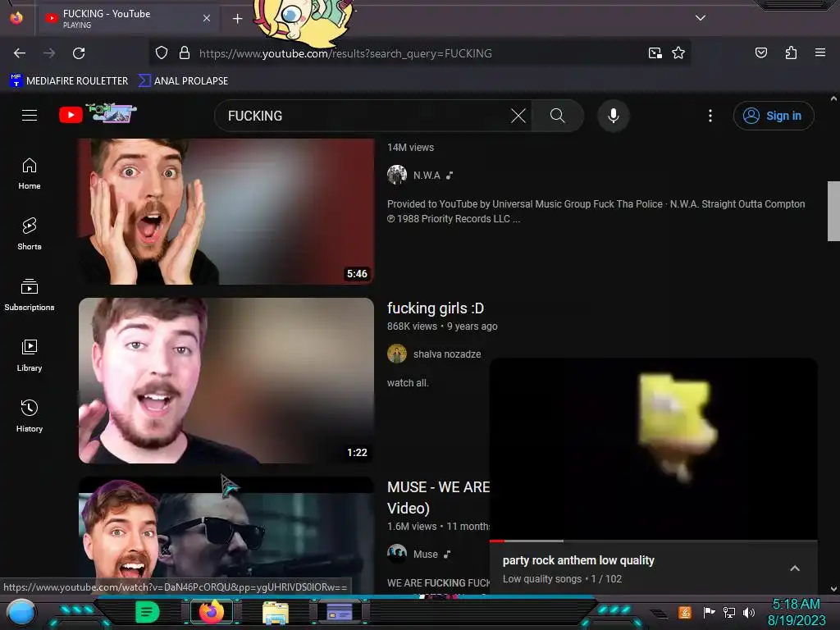This screenshot has width=840, height=630.
Task: Submit search with the magnifier button
Action: (x=558, y=116)
